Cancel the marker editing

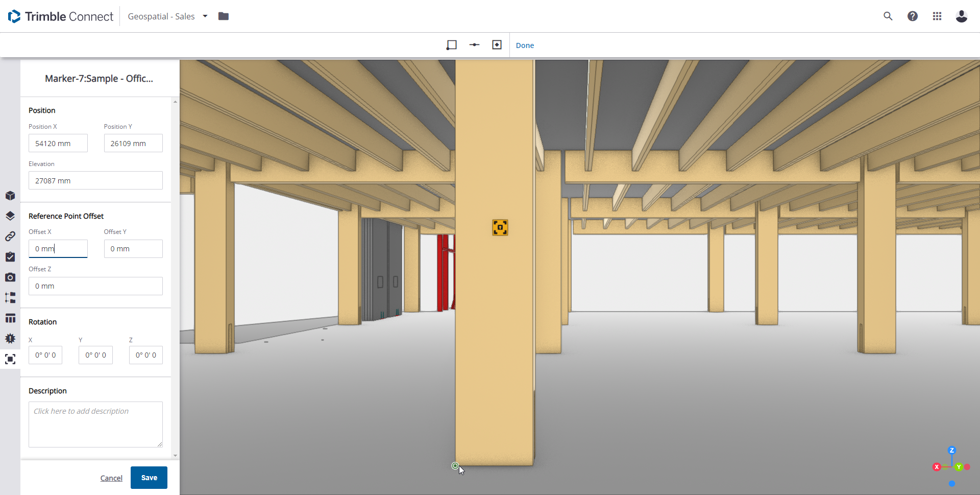pos(111,478)
